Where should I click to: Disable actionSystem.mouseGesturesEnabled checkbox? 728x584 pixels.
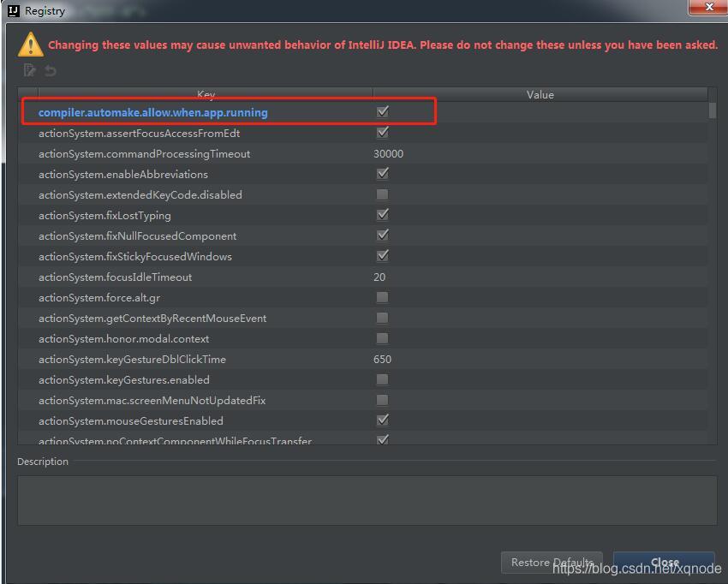383,420
